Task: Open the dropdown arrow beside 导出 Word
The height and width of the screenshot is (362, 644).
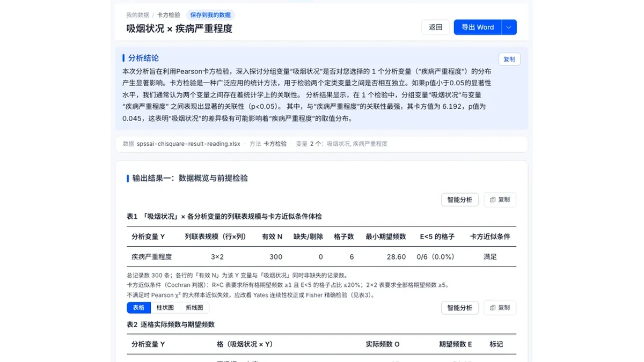Action: click(x=509, y=27)
